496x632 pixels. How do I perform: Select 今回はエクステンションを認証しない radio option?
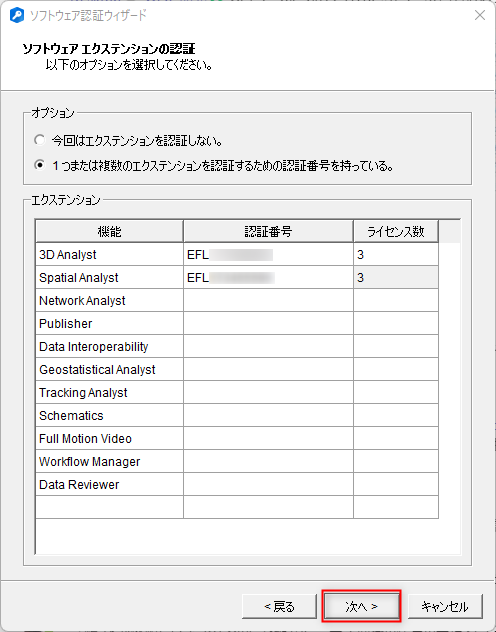click(x=39, y=140)
